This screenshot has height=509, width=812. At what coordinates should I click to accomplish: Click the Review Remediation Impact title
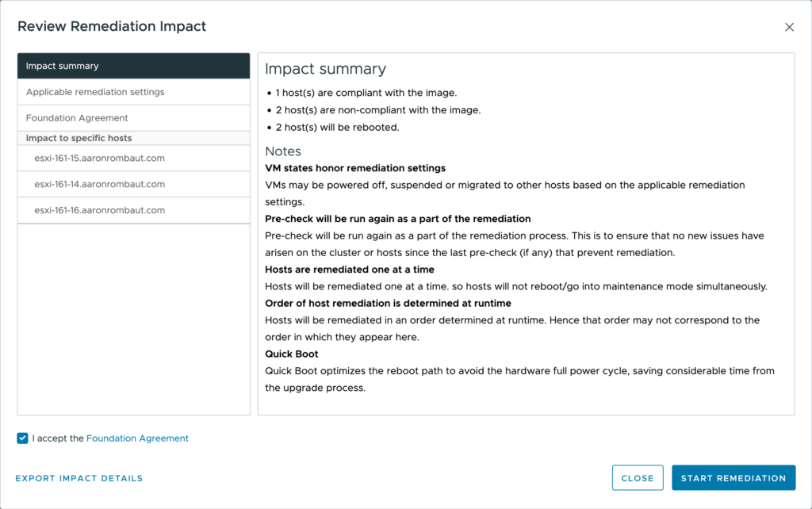112,26
